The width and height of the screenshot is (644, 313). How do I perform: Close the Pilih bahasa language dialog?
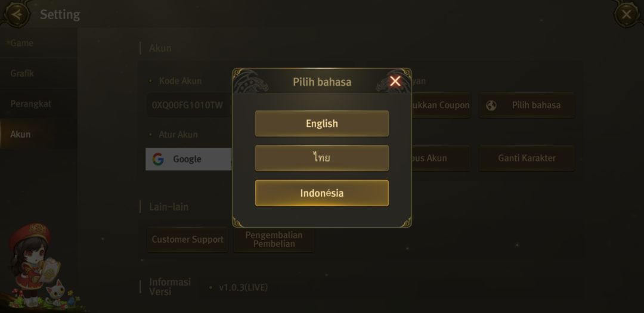pos(395,82)
